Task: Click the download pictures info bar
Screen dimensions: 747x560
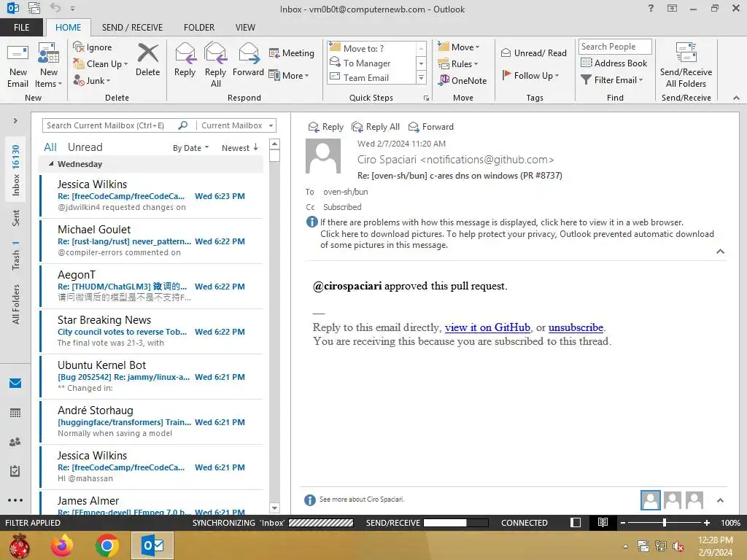Action: (517, 239)
